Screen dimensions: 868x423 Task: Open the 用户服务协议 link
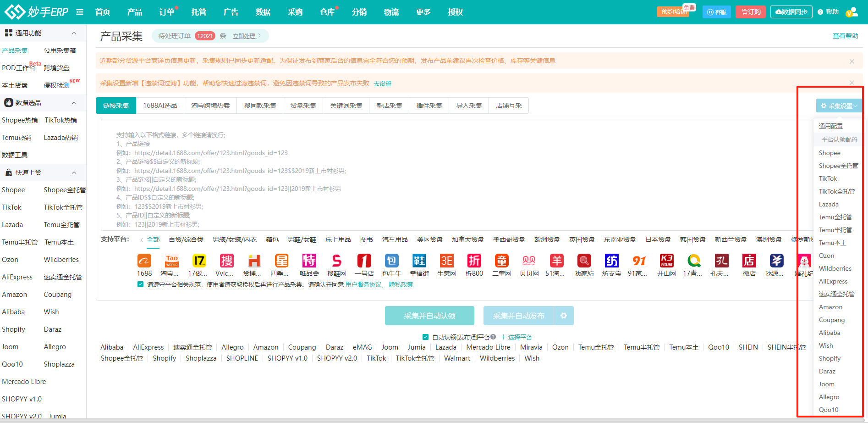tap(363, 284)
